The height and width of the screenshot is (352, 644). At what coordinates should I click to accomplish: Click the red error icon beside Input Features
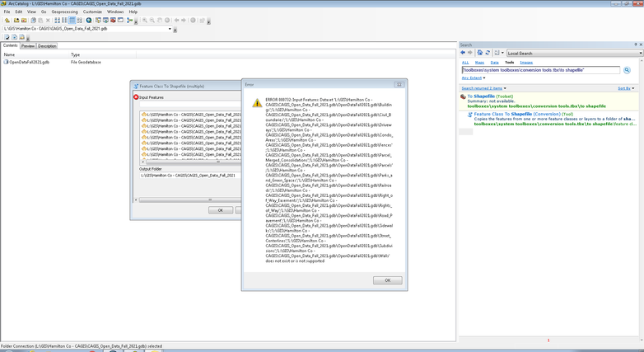[x=136, y=97]
